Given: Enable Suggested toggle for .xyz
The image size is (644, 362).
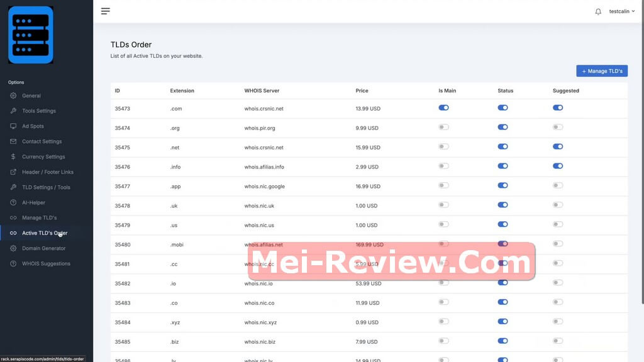Looking at the screenshot, I should 558,321.
